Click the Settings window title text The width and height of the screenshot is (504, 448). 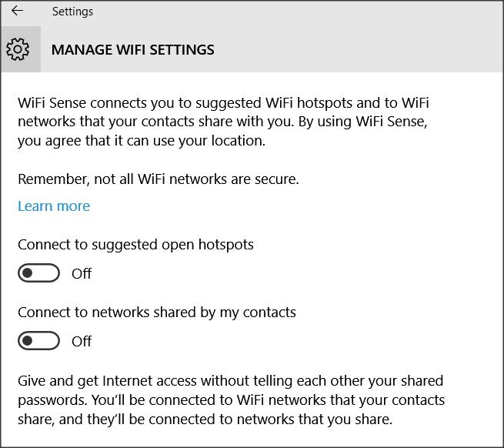tap(72, 12)
